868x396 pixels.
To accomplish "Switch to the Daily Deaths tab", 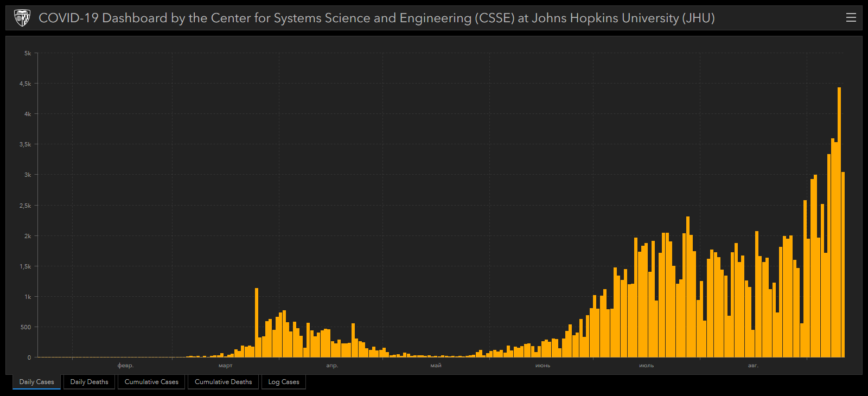I will (89, 382).
